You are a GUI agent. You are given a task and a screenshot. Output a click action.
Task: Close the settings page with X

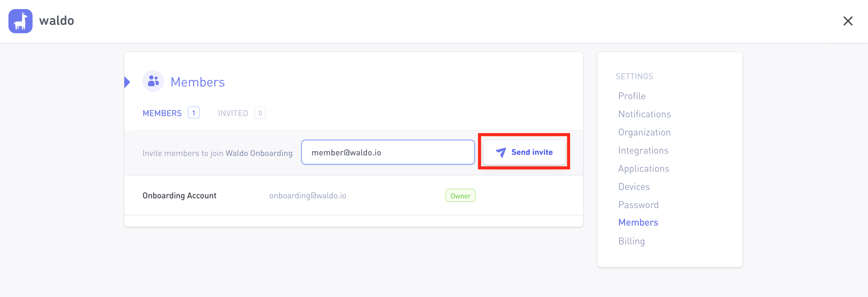point(848,21)
